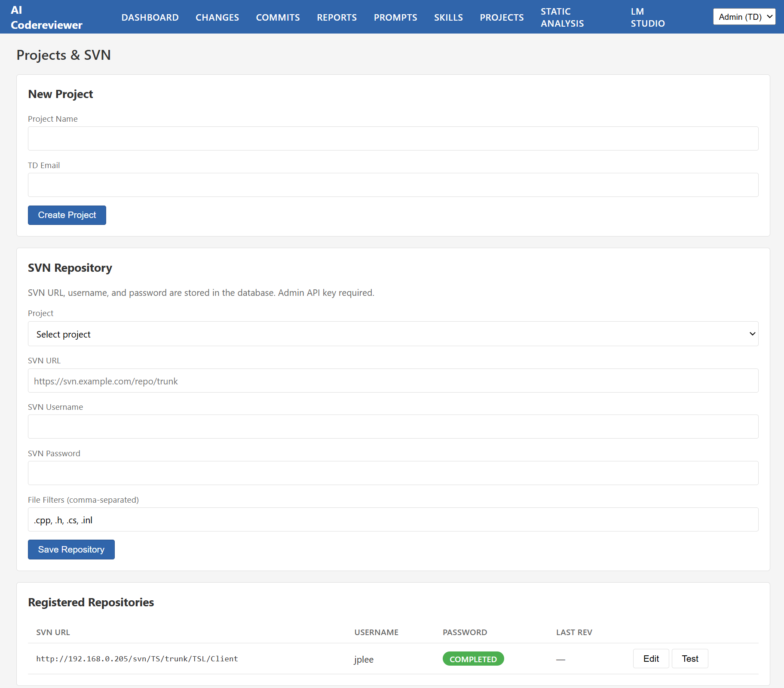Image resolution: width=784 pixels, height=688 pixels.
Task: Expand the Select project dropdown
Action: pos(393,334)
